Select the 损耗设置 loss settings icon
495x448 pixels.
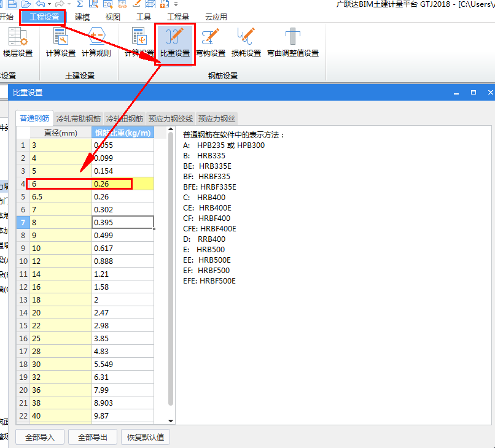tap(245, 43)
